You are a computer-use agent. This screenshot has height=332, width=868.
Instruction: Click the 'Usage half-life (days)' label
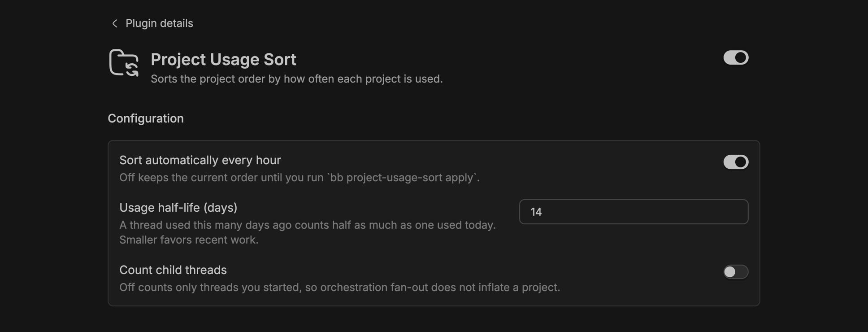pos(178,208)
